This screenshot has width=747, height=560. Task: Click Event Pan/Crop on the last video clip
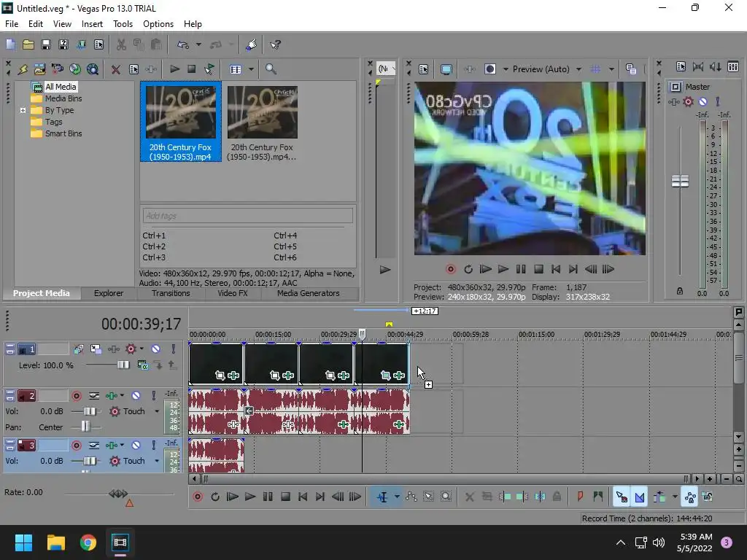[x=385, y=376]
